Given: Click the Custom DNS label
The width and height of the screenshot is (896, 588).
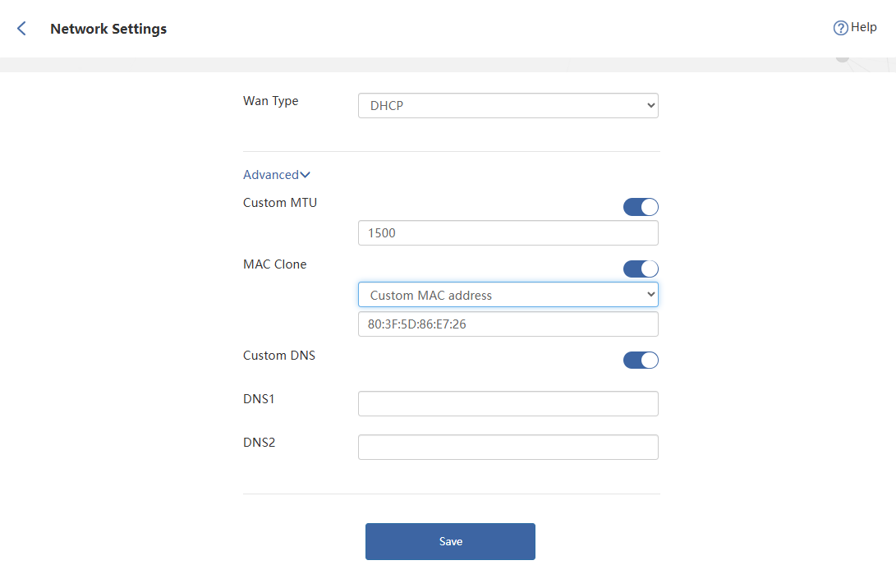Looking at the screenshot, I should click(x=279, y=356).
